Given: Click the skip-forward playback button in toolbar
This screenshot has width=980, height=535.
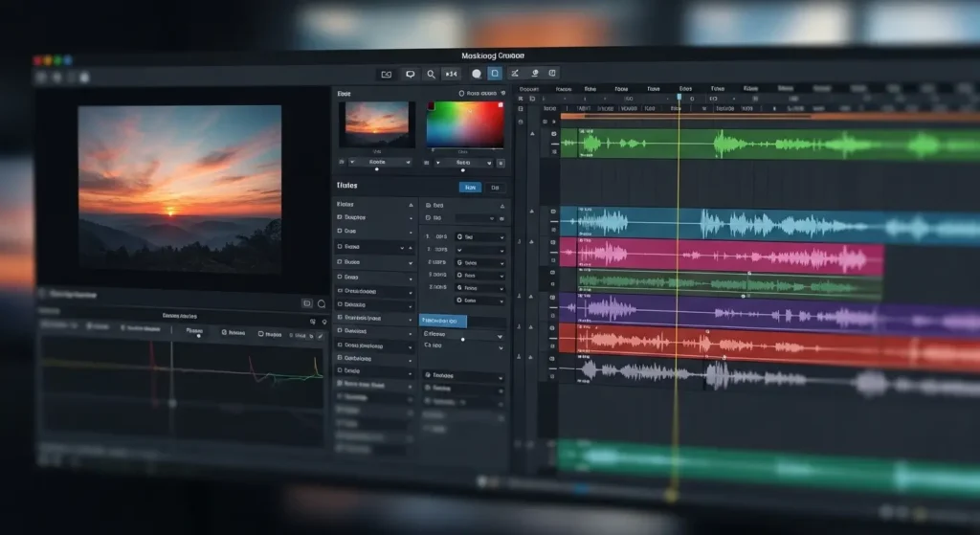Looking at the screenshot, I should point(452,75).
